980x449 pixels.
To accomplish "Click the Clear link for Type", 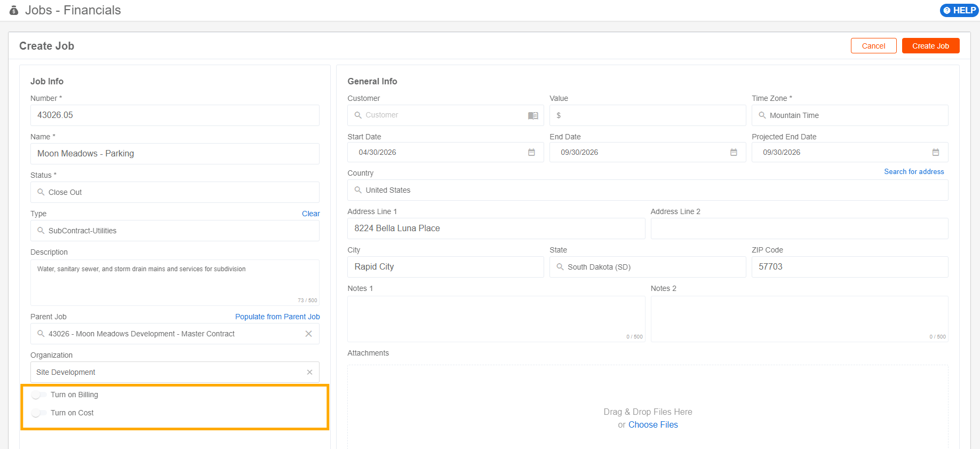I will pos(311,214).
